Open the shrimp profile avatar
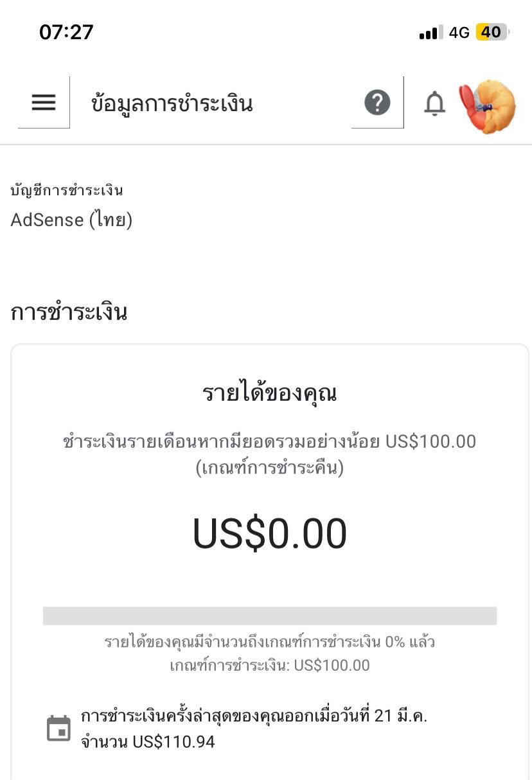Viewport: 532px width, 780px height. 488,106
